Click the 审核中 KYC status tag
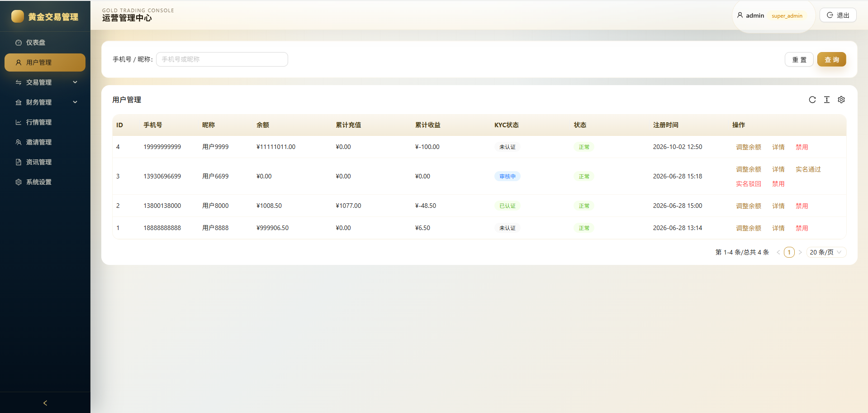Image resolution: width=868 pixels, height=413 pixels. [x=507, y=177]
